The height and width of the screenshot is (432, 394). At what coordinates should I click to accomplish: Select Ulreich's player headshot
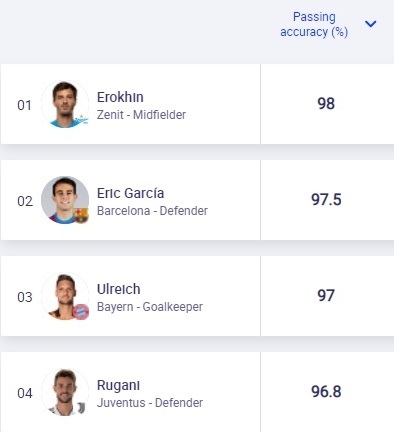(65, 296)
